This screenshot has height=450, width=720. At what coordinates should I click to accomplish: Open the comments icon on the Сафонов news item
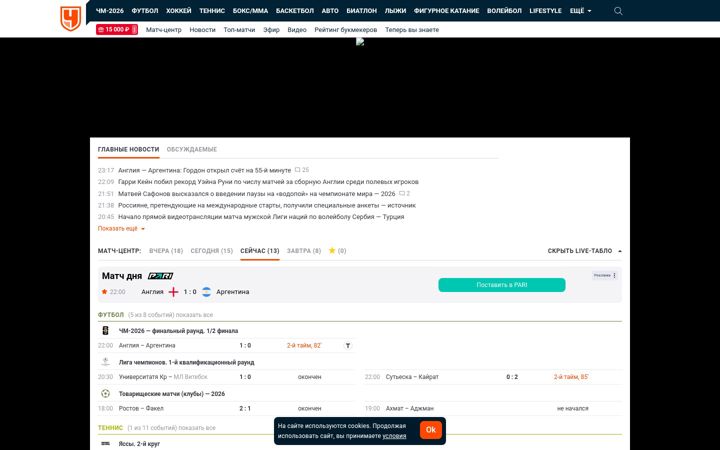[x=402, y=194]
